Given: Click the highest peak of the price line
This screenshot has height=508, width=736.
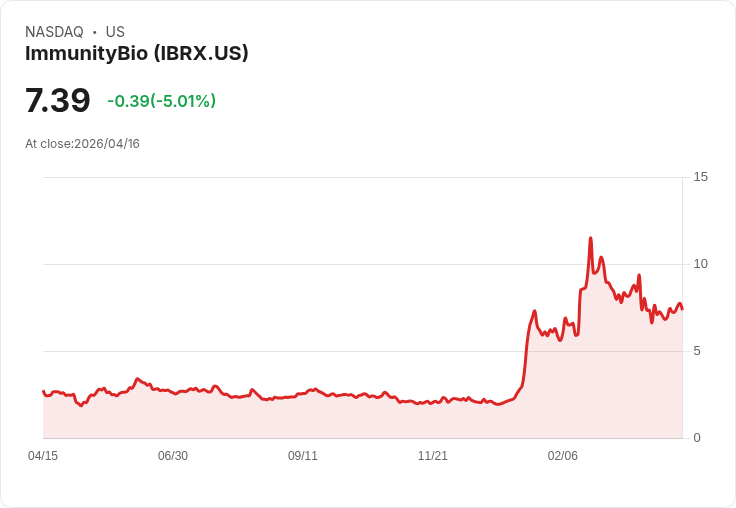Looking at the screenshot, I should click(590, 238).
